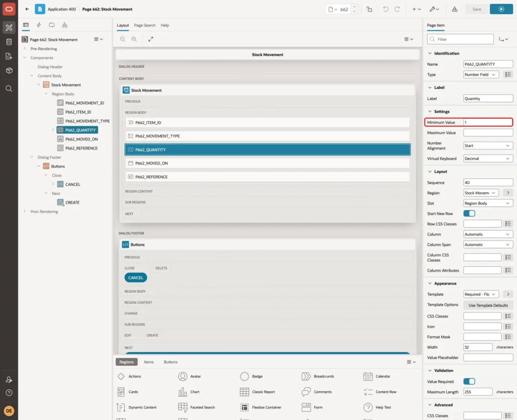The image size is (517, 420).
Task: Open the Virtual Keyboard Decimal dropdown
Action: pyautogui.click(x=488, y=159)
